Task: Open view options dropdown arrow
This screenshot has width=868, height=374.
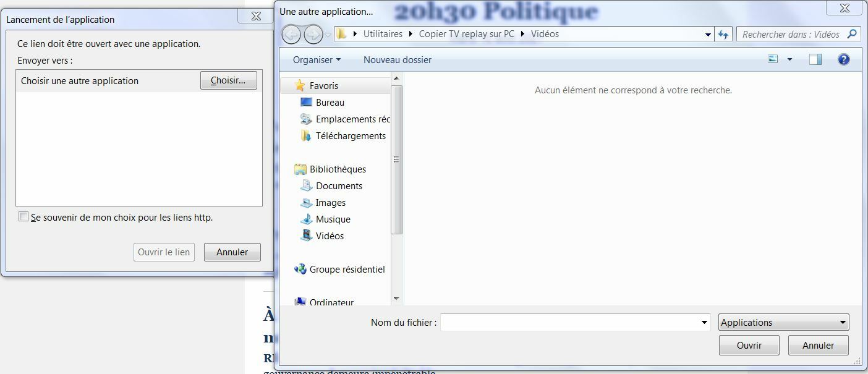Action: pyautogui.click(x=789, y=60)
